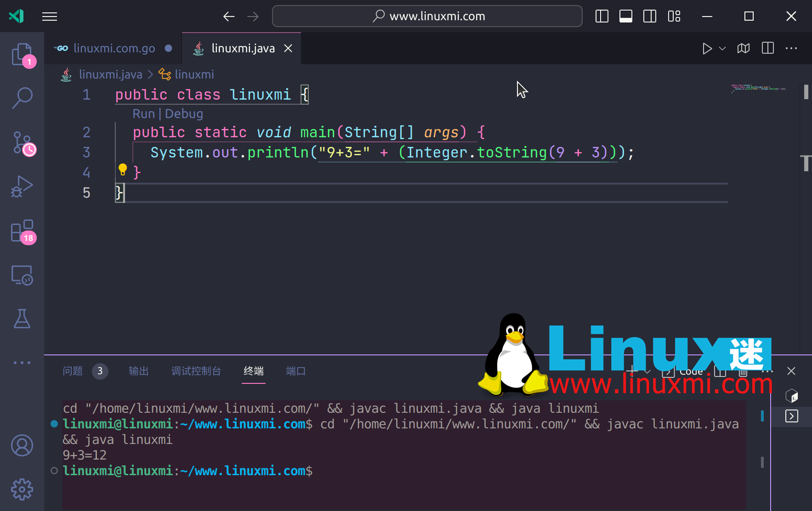
Task: Open the terminal profile dropdown chevron
Action: (x=648, y=371)
